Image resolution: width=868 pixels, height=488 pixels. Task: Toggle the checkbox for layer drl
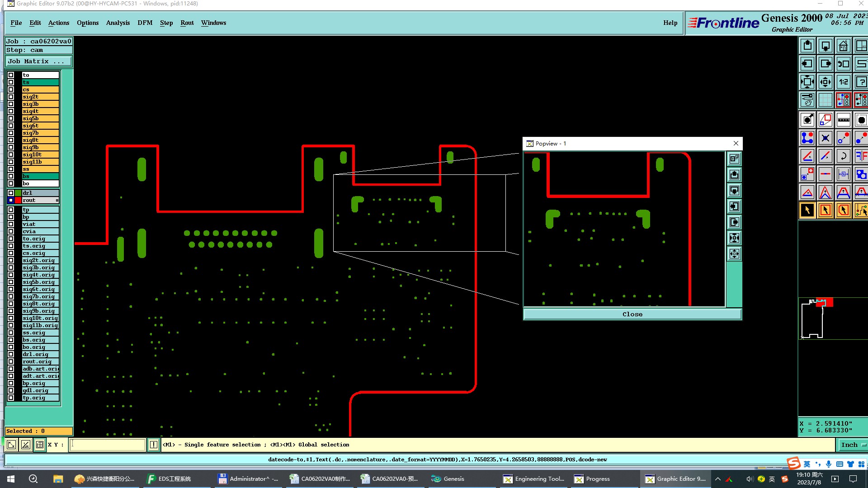[x=11, y=193]
